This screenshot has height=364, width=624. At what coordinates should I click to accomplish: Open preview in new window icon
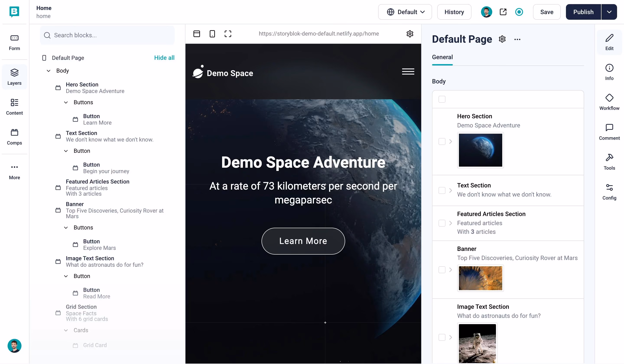coord(503,12)
